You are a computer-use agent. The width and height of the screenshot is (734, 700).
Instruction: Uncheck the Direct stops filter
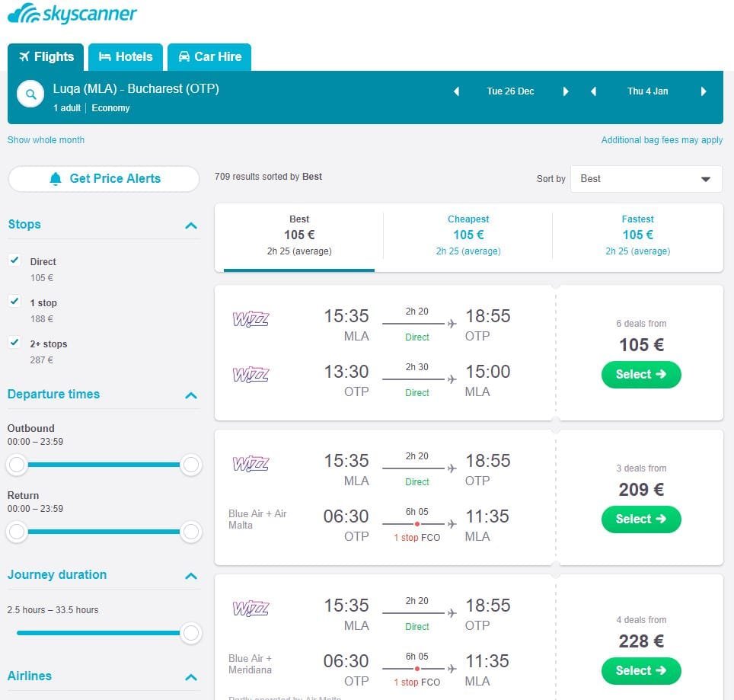click(x=14, y=260)
